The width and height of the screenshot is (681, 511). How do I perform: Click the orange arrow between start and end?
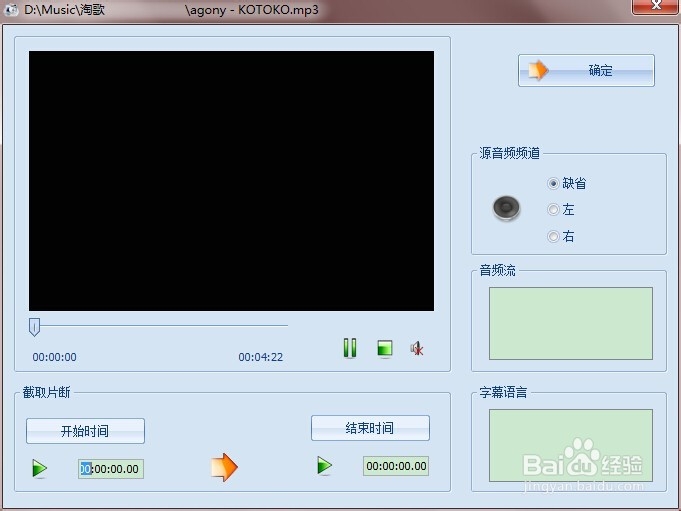224,467
